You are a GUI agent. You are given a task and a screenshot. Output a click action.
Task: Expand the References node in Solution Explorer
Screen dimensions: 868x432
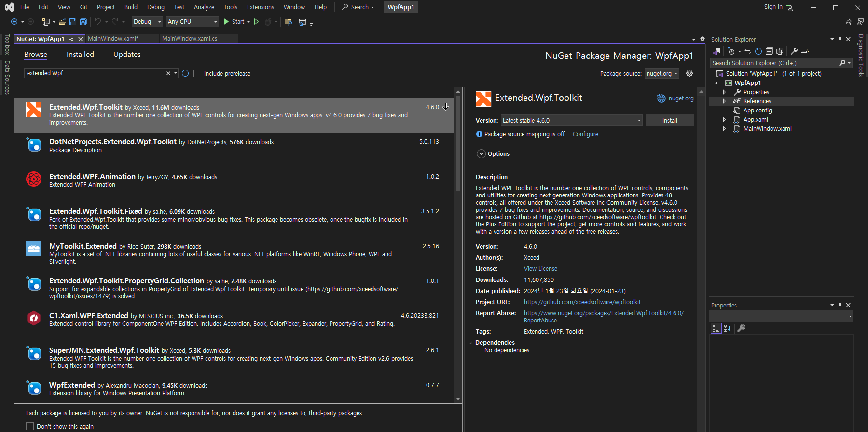point(724,101)
